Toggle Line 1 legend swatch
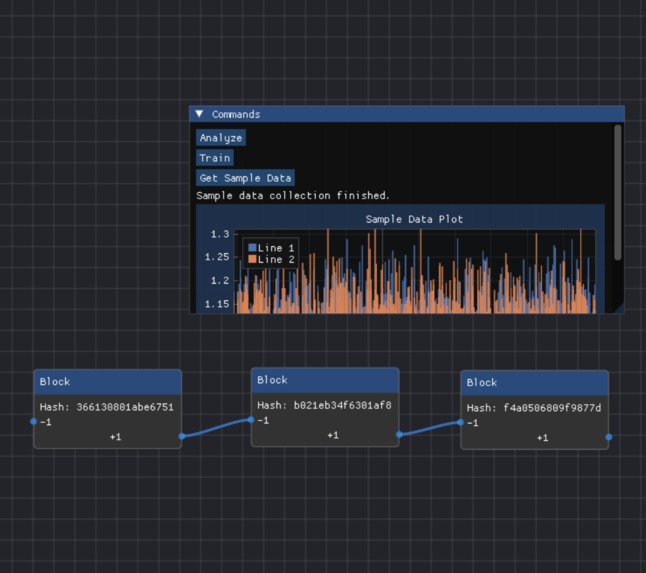Screen dimensions: 646x573 tap(252, 248)
